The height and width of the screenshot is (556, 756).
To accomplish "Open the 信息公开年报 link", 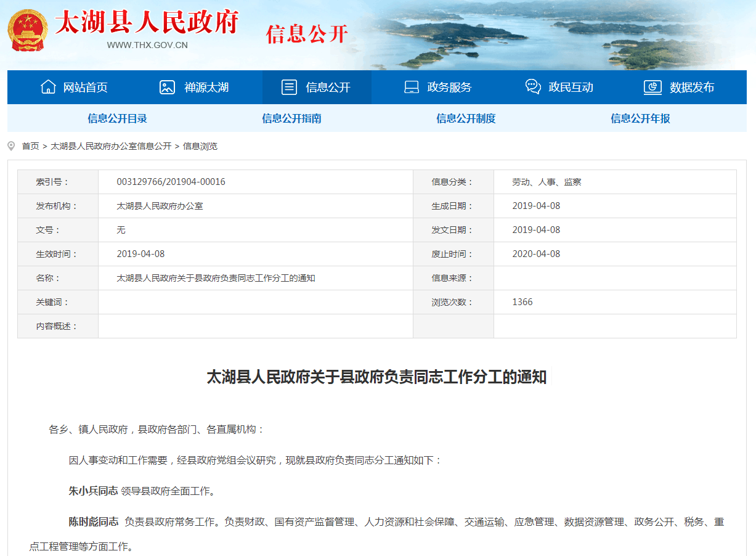I will [x=640, y=118].
